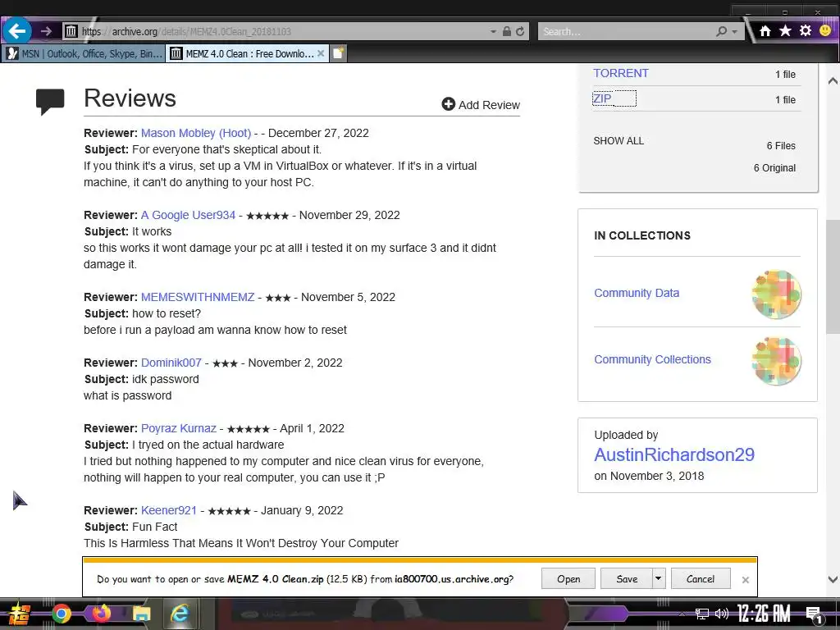Screen dimensions: 840x630
Task: Open reviewer Dominik007 profile
Action: pyautogui.click(x=171, y=363)
